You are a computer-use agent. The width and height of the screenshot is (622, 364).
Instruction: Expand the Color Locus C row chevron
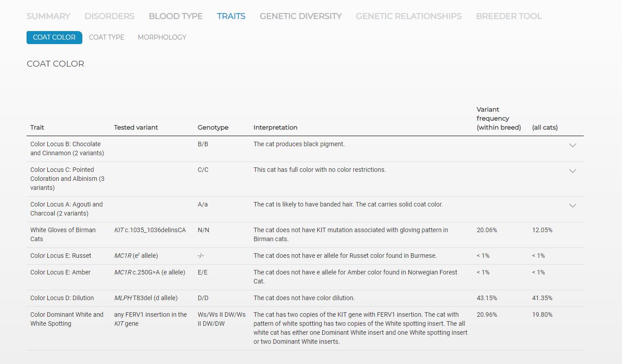pos(572,171)
